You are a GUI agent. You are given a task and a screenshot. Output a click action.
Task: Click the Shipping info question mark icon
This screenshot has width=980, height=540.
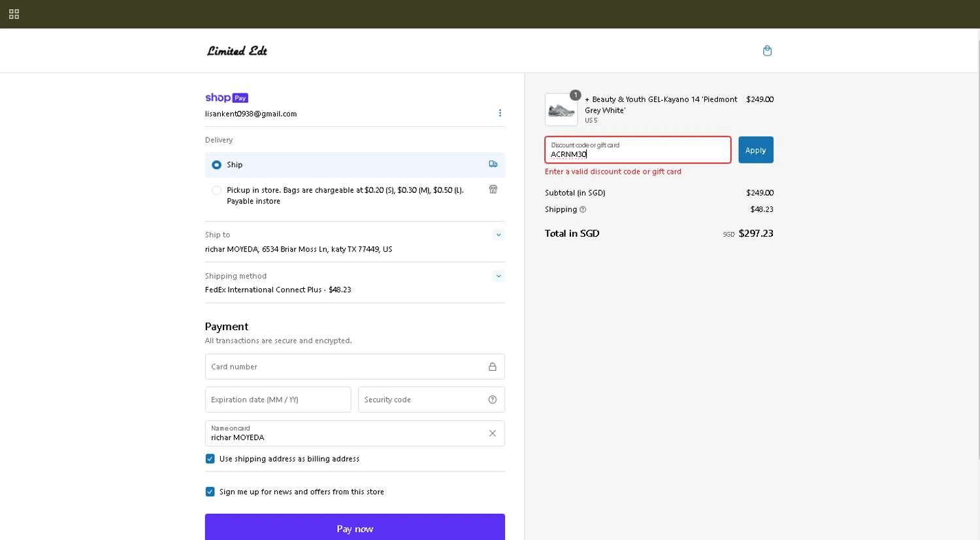point(583,210)
